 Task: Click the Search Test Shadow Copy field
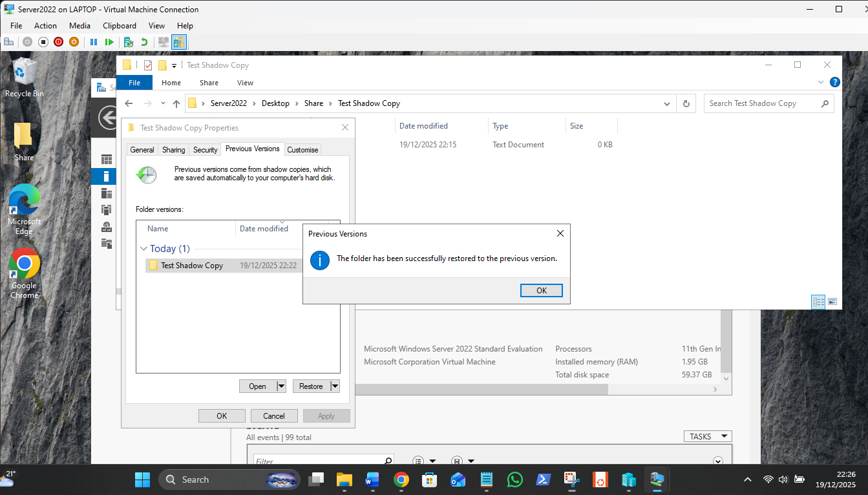tap(763, 103)
